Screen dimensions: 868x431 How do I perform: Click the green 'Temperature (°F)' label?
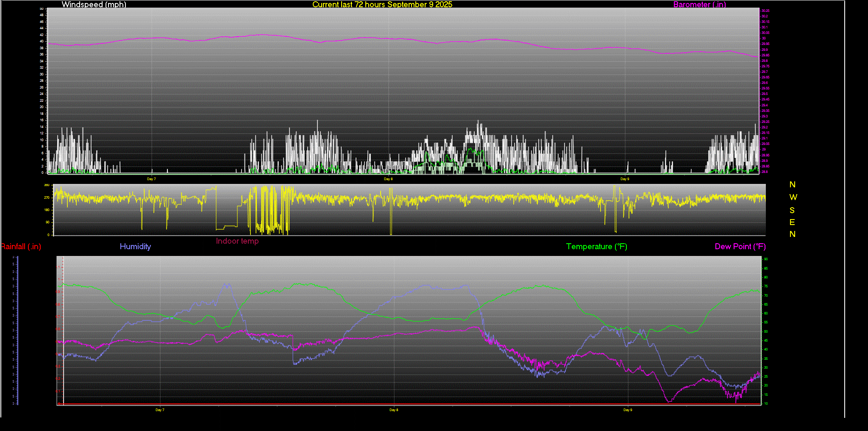pos(597,246)
